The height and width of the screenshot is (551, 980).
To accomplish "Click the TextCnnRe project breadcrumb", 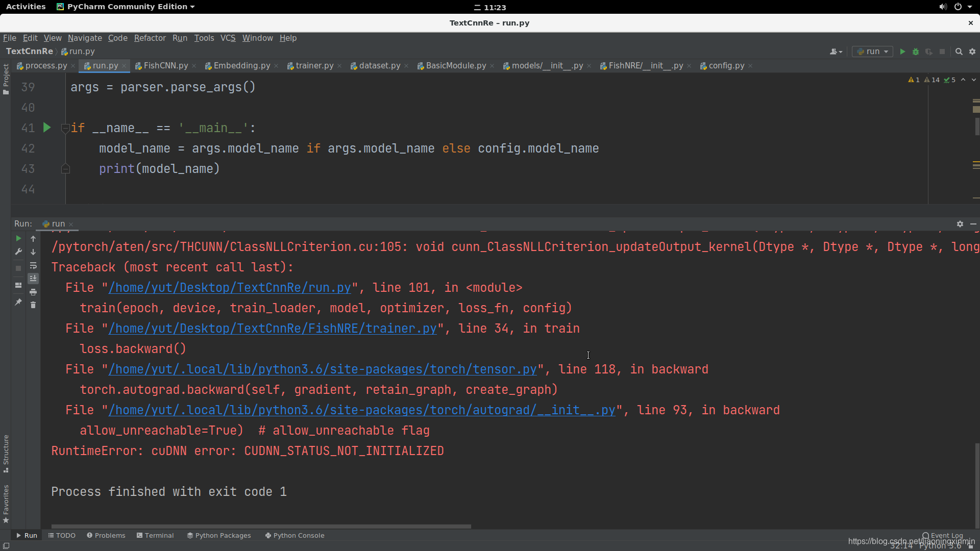I will tap(30, 52).
